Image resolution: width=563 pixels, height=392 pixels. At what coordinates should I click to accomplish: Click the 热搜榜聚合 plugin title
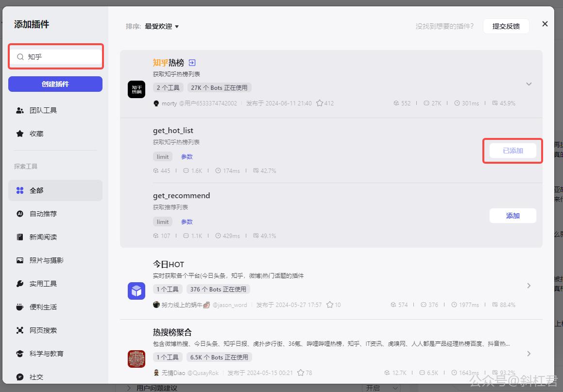(x=172, y=332)
